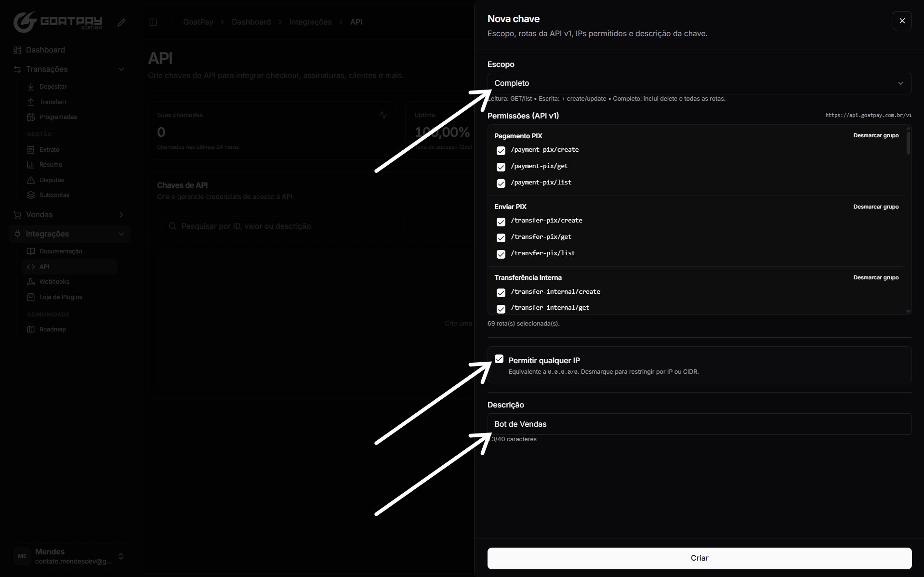Collapse the Integrações section chevron
Image resolution: width=924 pixels, height=577 pixels.
121,234
